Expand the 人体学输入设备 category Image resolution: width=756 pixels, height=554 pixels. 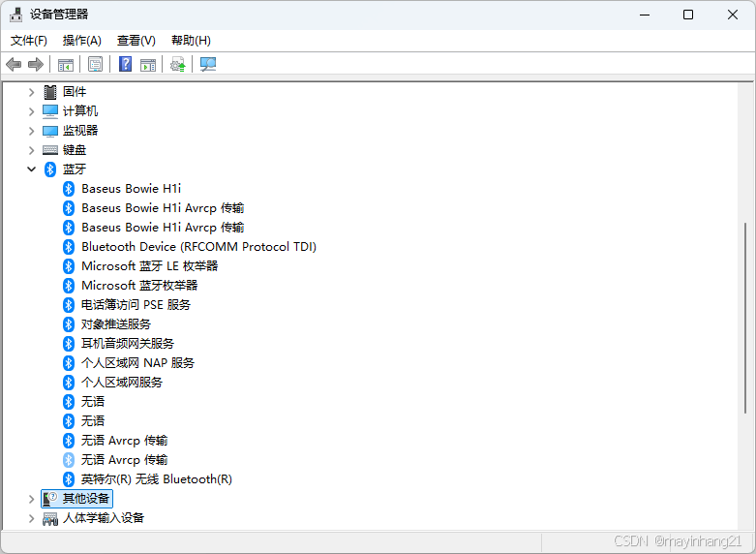pos(31,518)
